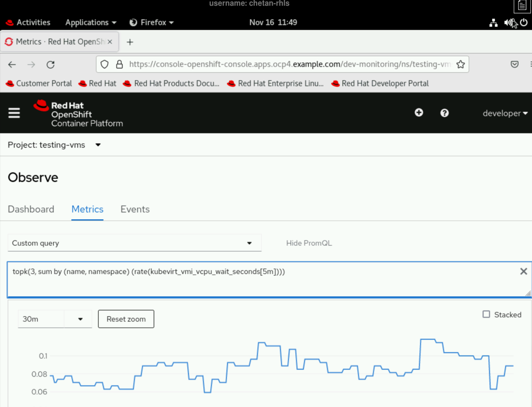532x407 pixels.
Task: Open console help via question mark icon
Action: [445, 113]
